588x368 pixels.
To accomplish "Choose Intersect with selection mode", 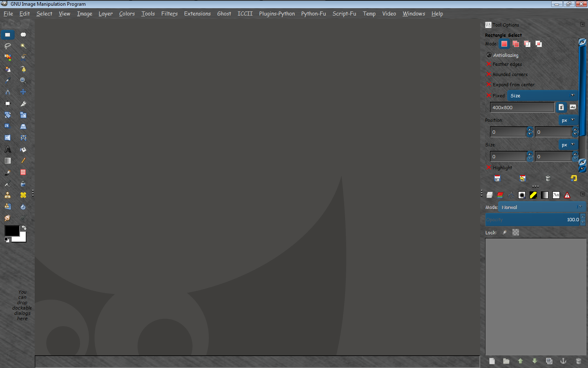I will 539,44.
